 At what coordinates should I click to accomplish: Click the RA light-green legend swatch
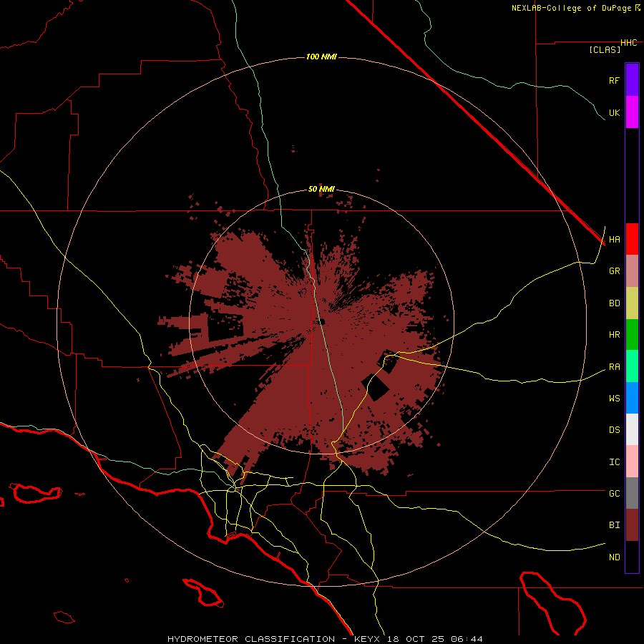click(632, 366)
